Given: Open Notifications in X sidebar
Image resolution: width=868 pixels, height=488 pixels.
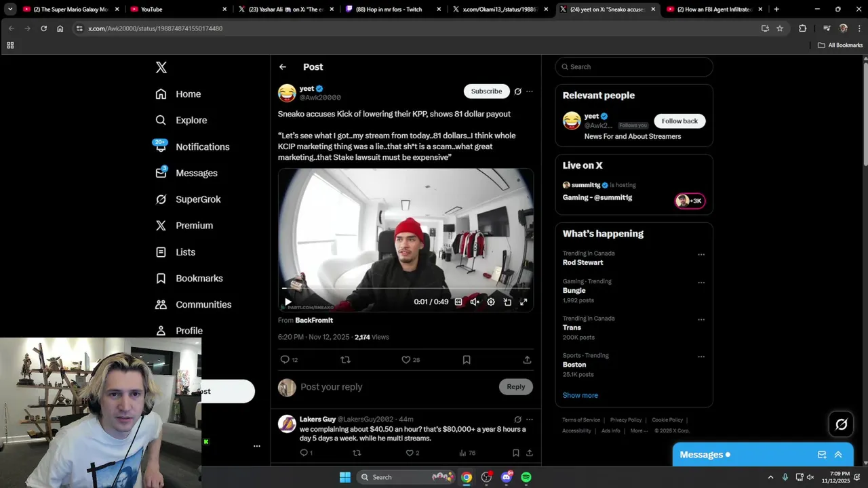Looking at the screenshot, I should [192, 146].
